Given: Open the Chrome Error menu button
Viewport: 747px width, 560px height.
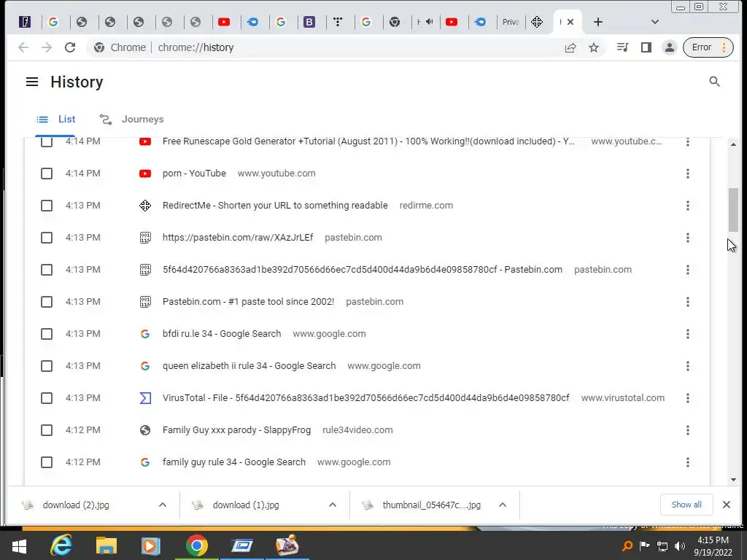Looking at the screenshot, I should pyautogui.click(x=708, y=47).
